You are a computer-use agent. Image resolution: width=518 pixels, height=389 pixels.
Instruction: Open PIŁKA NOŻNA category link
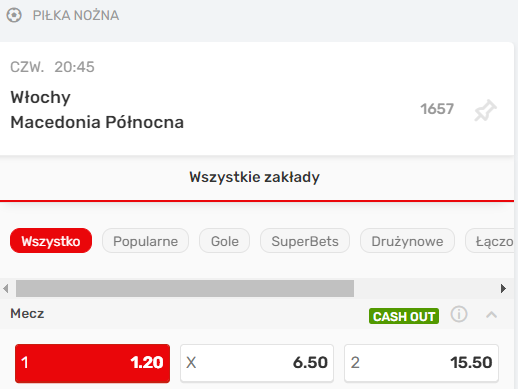76,15
